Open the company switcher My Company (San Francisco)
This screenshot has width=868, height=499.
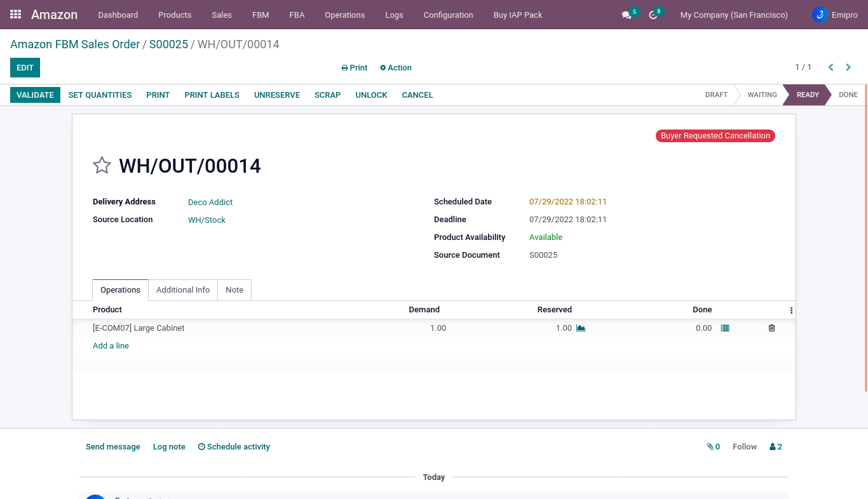(733, 15)
